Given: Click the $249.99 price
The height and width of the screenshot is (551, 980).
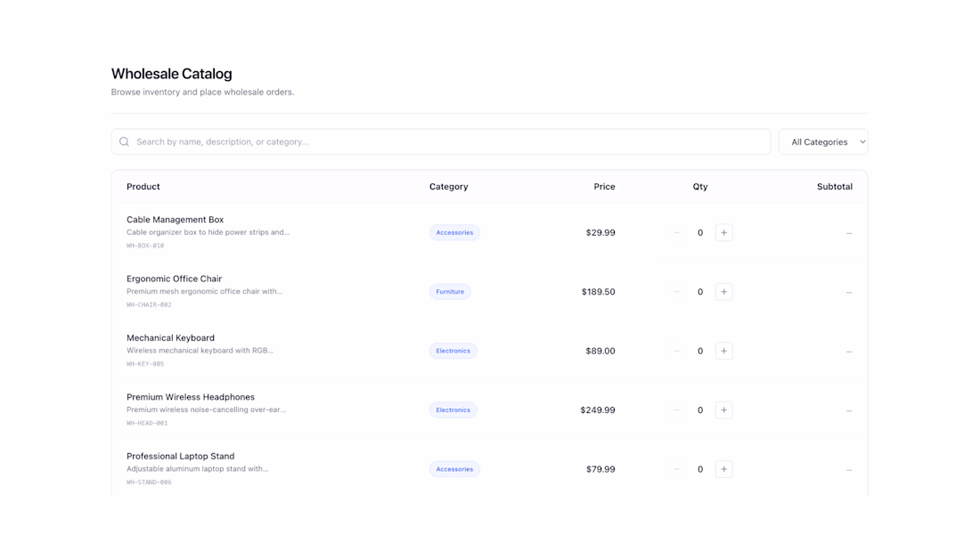Looking at the screenshot, I should [598, 409].
